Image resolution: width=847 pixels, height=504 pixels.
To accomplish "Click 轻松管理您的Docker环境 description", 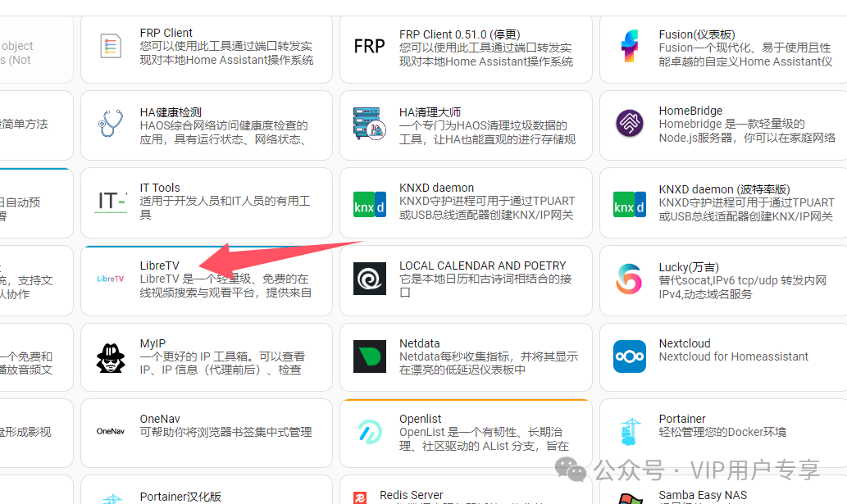I will point(722,432).
